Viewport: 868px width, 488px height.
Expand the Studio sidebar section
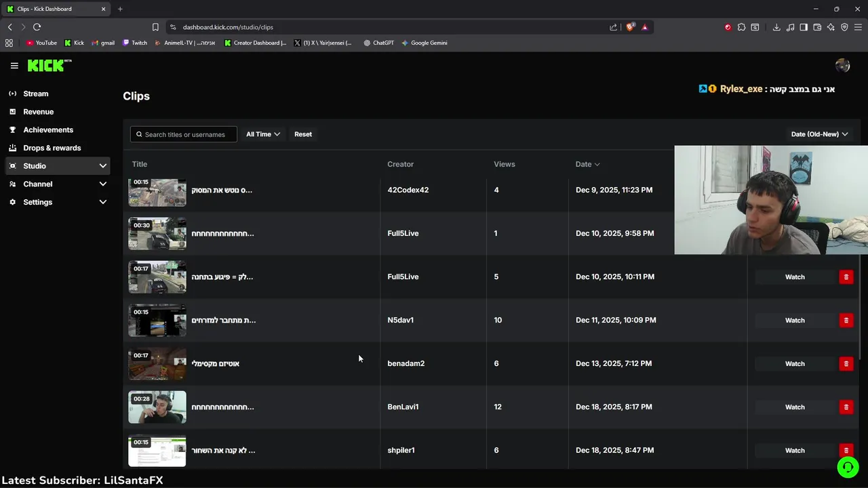103,166
